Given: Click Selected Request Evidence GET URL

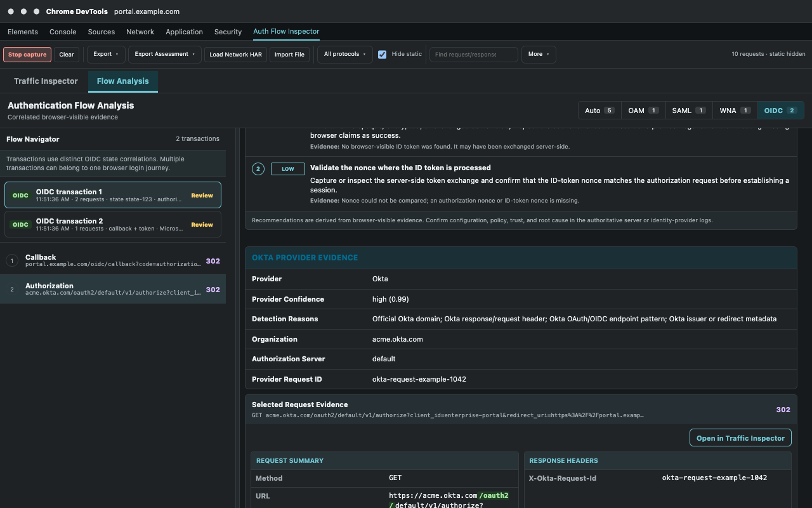Looking at the screenshot, I should [x=448, y=415].
